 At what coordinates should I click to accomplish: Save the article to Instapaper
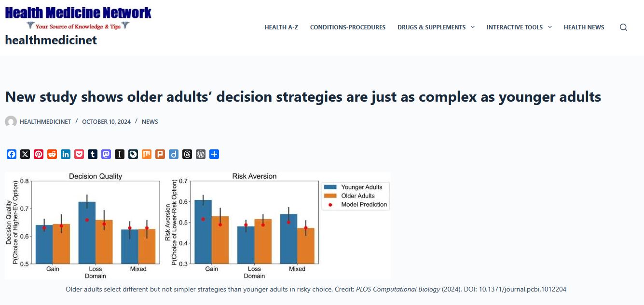click(x=120, y=154)
